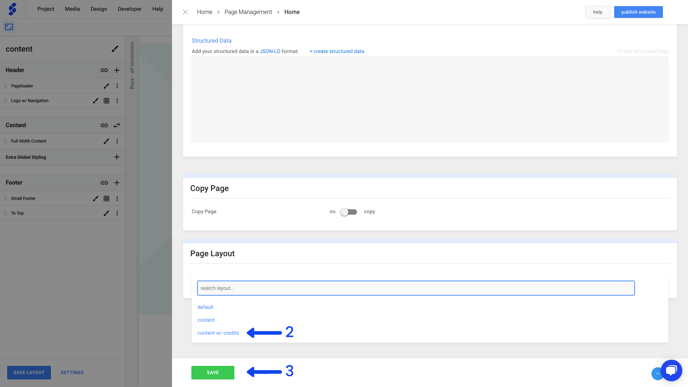Viewport: 688px width, 387px height.
Task: Click the screen preview icon below the logo
Action: [9, 27]
